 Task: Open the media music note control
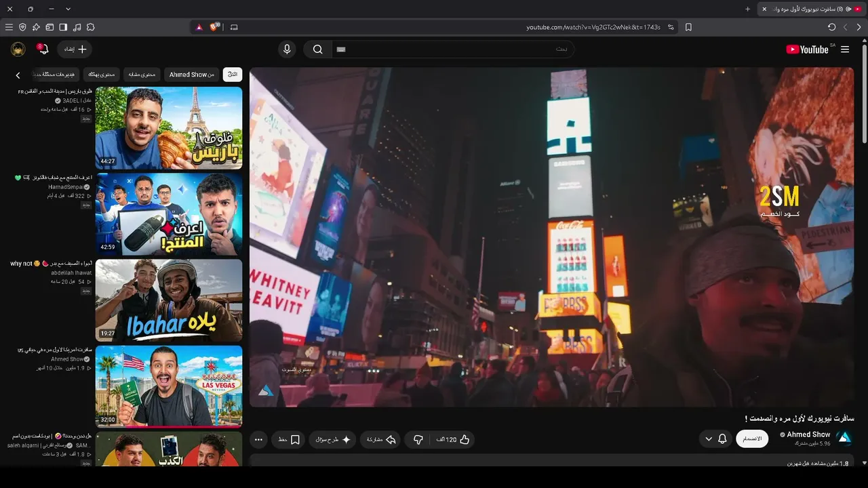[77, 27]
